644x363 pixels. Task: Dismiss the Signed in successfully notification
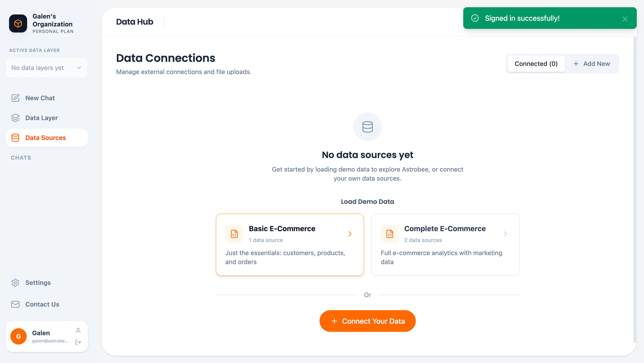(x=625, y=19)
